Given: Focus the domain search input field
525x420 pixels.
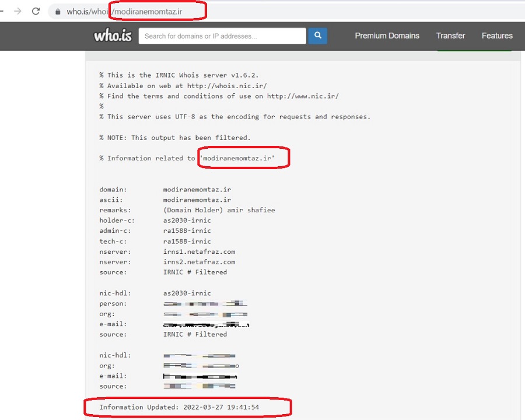Looking at the screenshot, I should coord(222,36).
